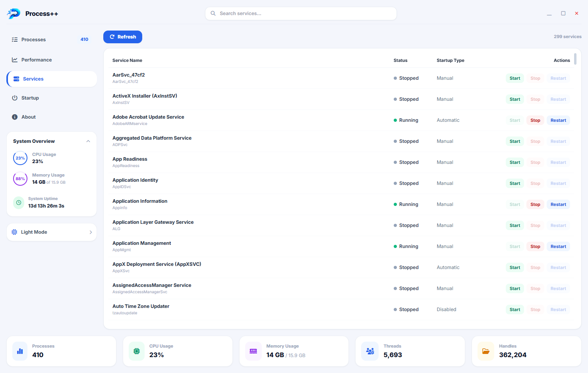588x373 pixels.
Task: Click the Threads people icon
Action: 370,351
